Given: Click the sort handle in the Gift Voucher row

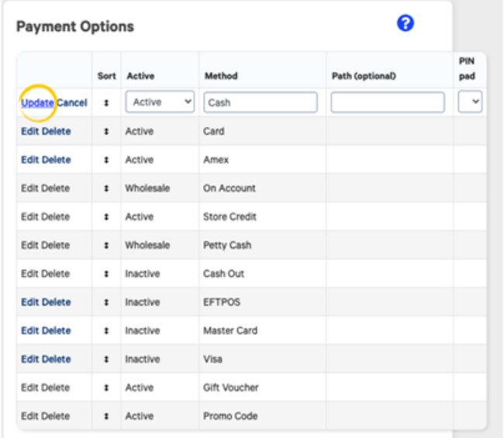Looking at the screenshot, I should 106,388.
